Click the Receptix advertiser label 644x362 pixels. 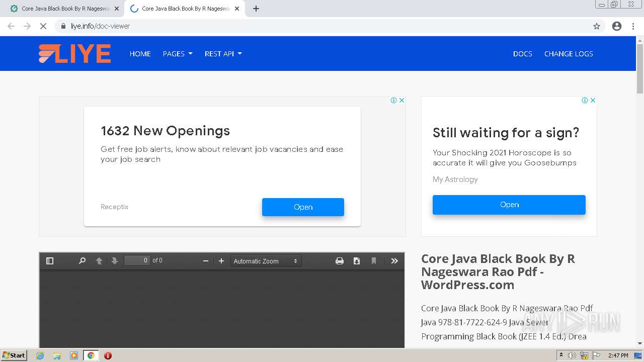pyautogui.click(x=114, y=207)
